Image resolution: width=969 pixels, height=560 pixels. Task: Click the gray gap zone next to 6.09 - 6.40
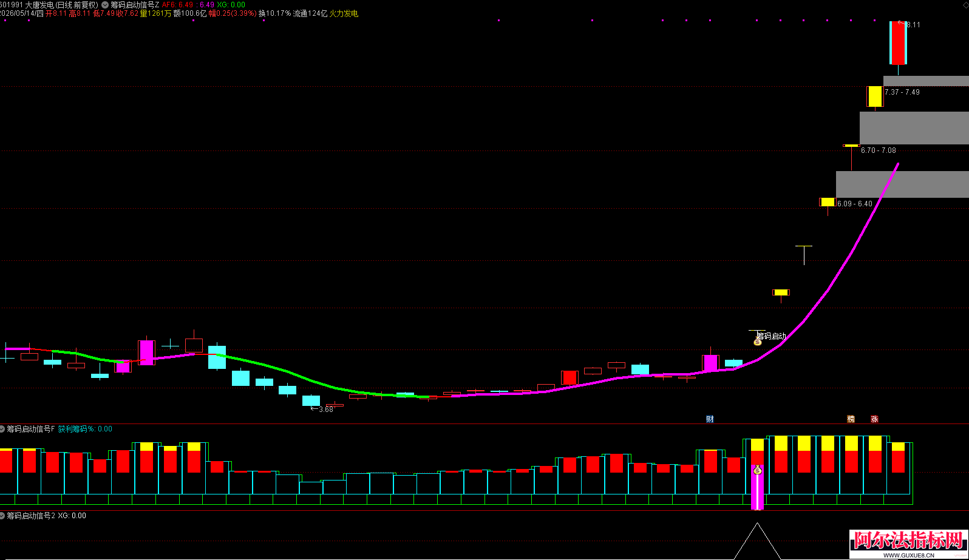pyautogui.click(x=902, y=184)
